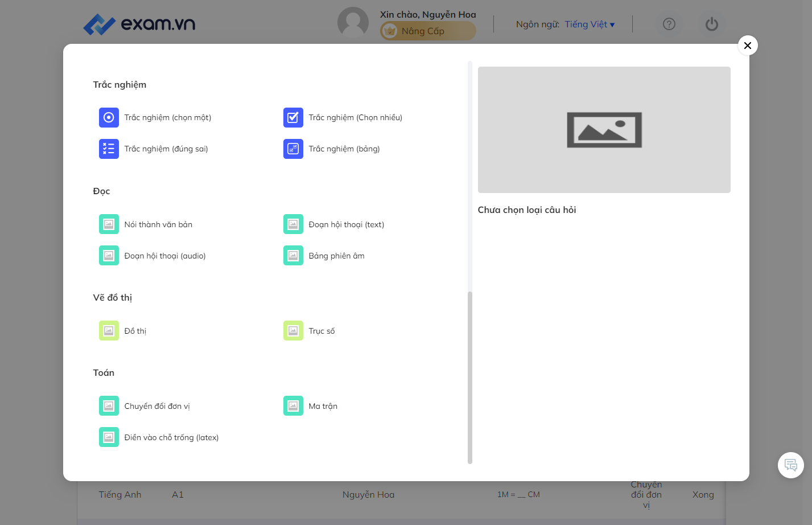Pick the true/false quiz type icon
Image resolution: width=812 pixels, height=525 pixels.
[x=109, y=149]
